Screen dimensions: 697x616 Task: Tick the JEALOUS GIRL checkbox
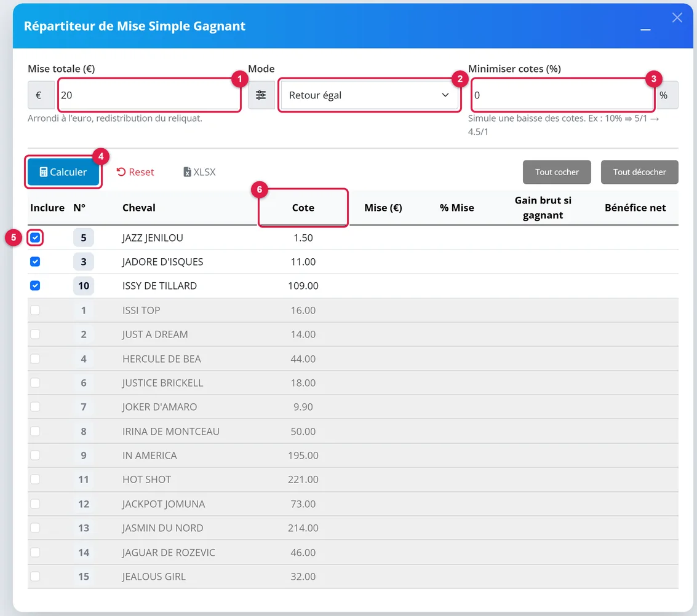(x=35, y=576)
